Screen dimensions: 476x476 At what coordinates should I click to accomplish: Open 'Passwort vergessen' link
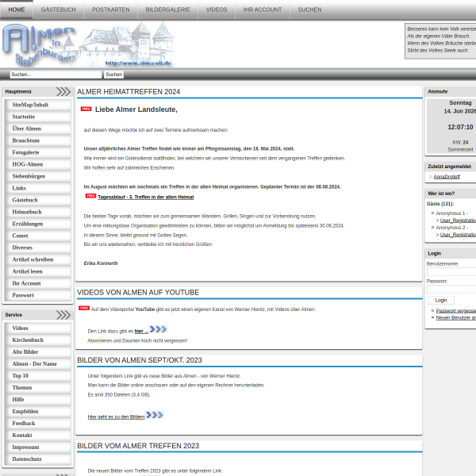tap(456, 311)
